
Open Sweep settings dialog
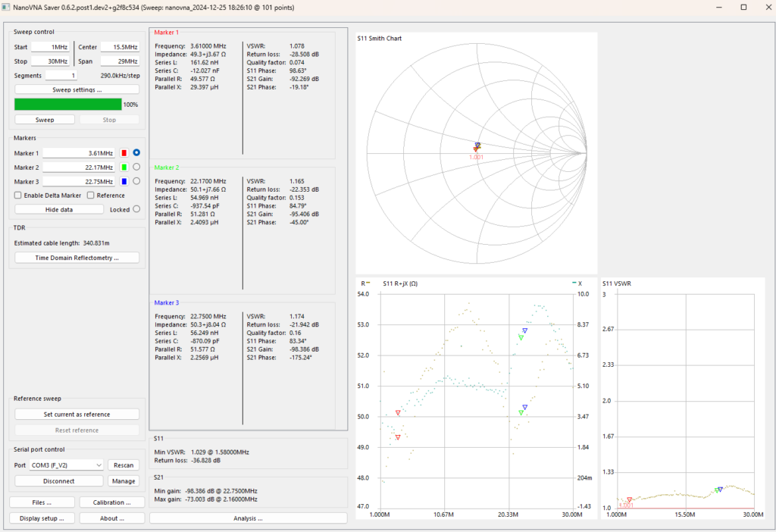coord(77,89)
